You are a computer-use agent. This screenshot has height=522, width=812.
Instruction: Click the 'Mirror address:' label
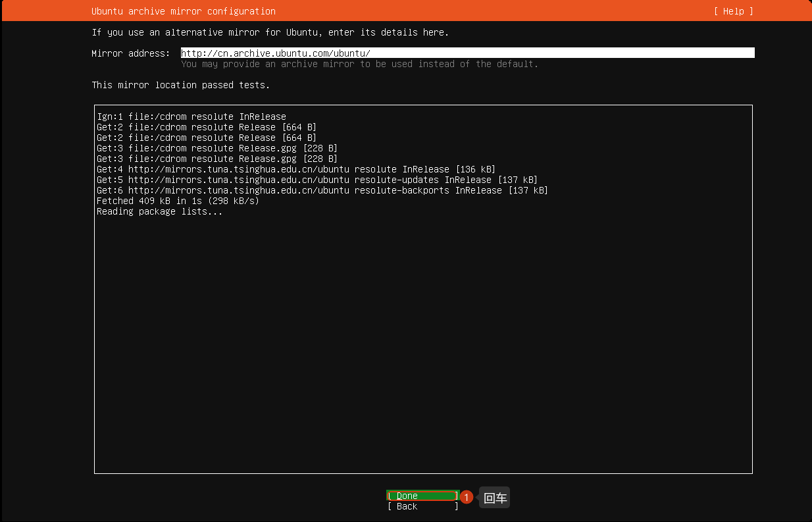pyautogui.click(x=131, y=53)
